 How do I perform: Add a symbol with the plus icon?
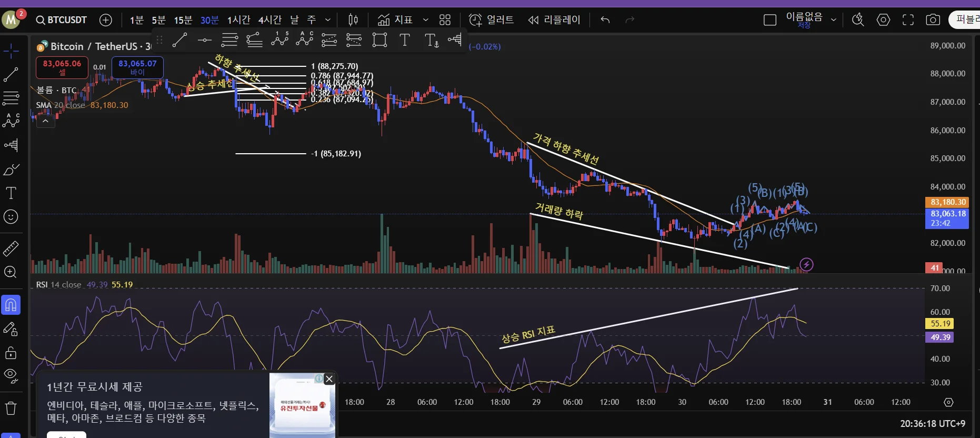point(106,20)
